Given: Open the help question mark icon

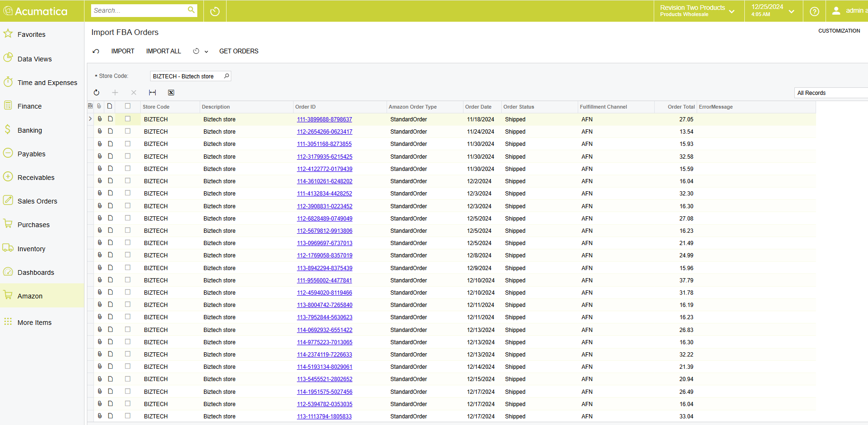Looking at the screenshot, I should tap(814, 11).
